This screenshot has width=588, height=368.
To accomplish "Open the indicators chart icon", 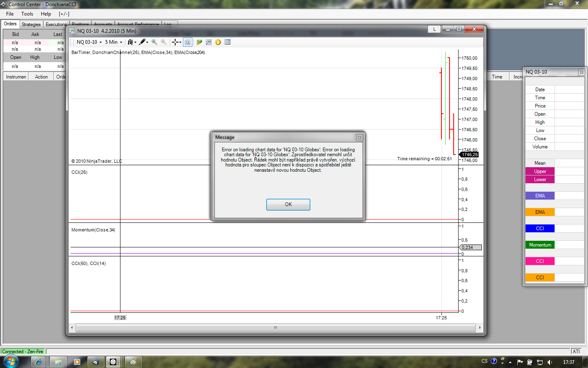I will (209, 42).
